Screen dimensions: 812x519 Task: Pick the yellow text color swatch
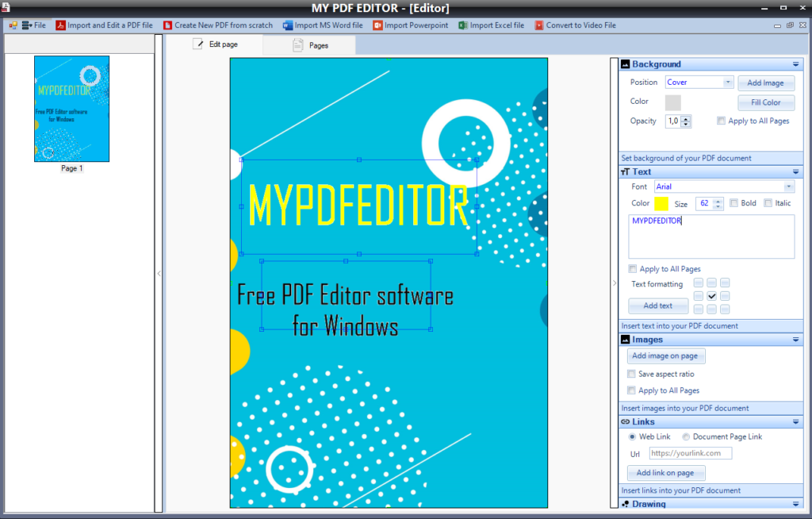click(661, 204)
